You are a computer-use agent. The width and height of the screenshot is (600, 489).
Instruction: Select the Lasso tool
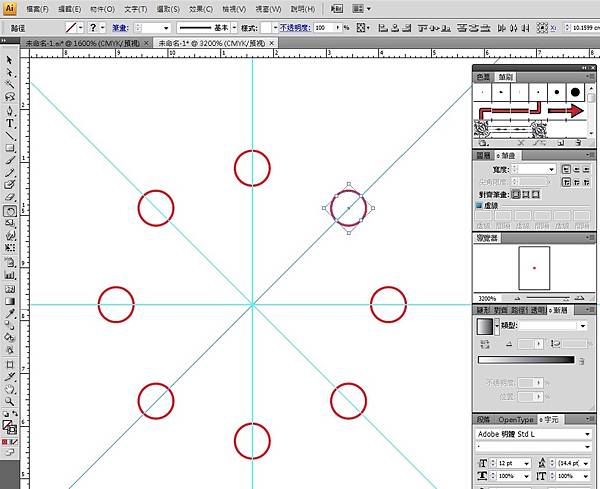pos(10,97)
